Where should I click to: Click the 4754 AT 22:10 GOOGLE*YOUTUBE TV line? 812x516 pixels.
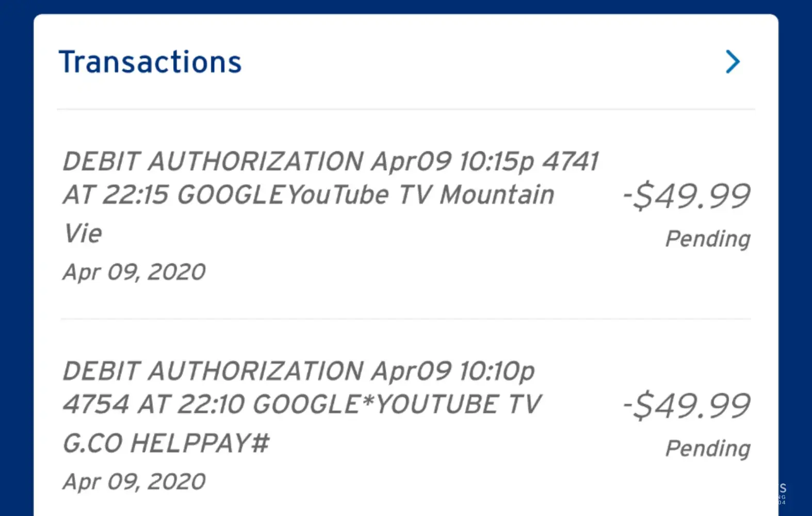point(302,404)
